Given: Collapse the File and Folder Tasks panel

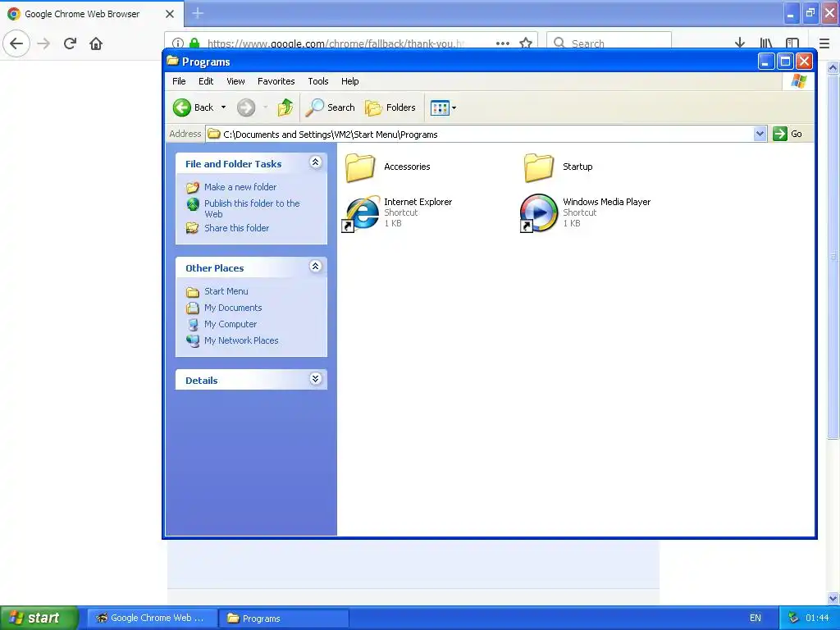Looking at the screenshot, I should click(x=316, y=162).
